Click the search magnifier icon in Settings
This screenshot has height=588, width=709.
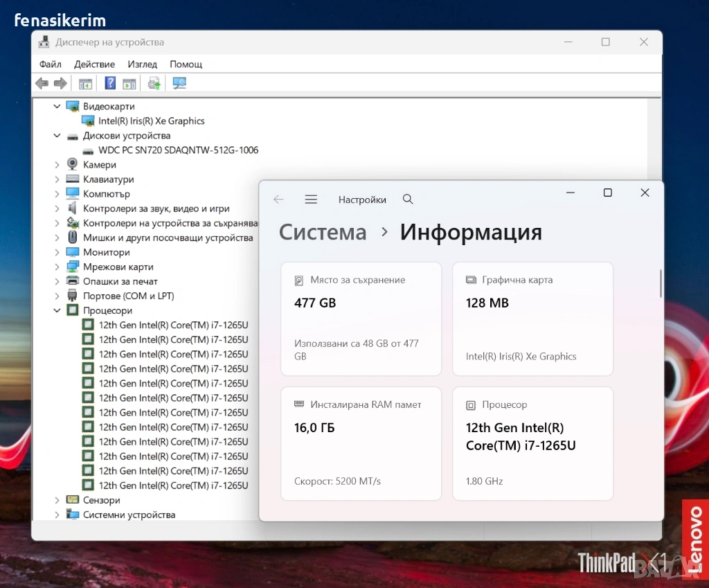coord(408,199)
